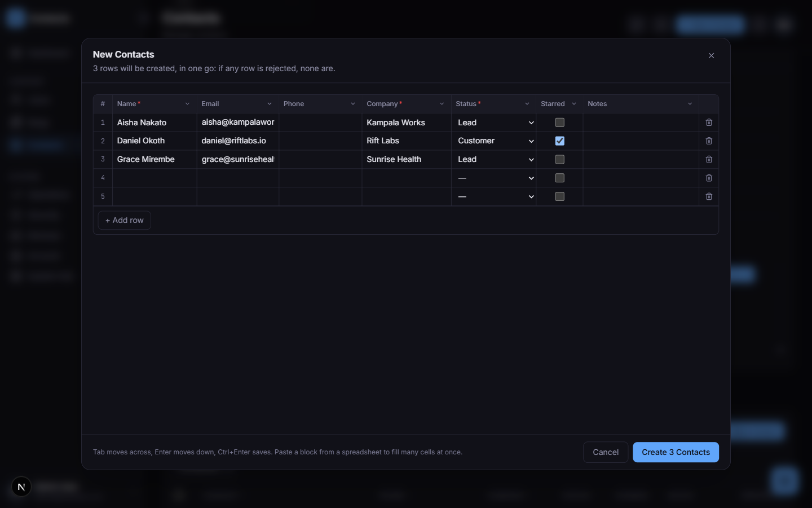This screenshot has height=508, width=812.
Task: Edit the Rift Labs company cell
Action: [x=407, y=141]
